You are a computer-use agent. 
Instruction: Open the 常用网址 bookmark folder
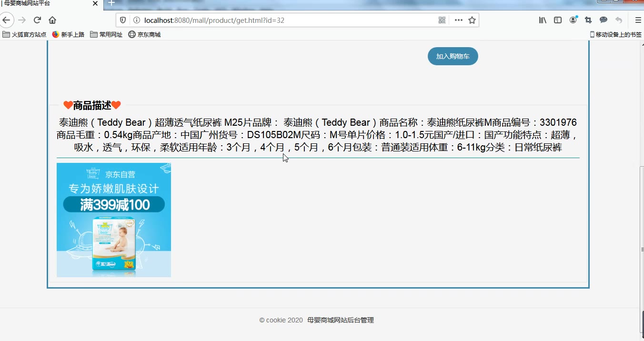106,34
